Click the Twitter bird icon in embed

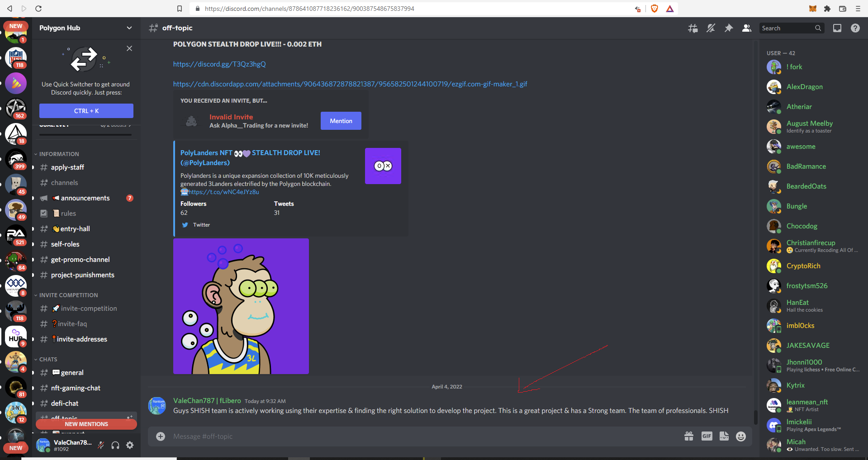coord(185,225)
